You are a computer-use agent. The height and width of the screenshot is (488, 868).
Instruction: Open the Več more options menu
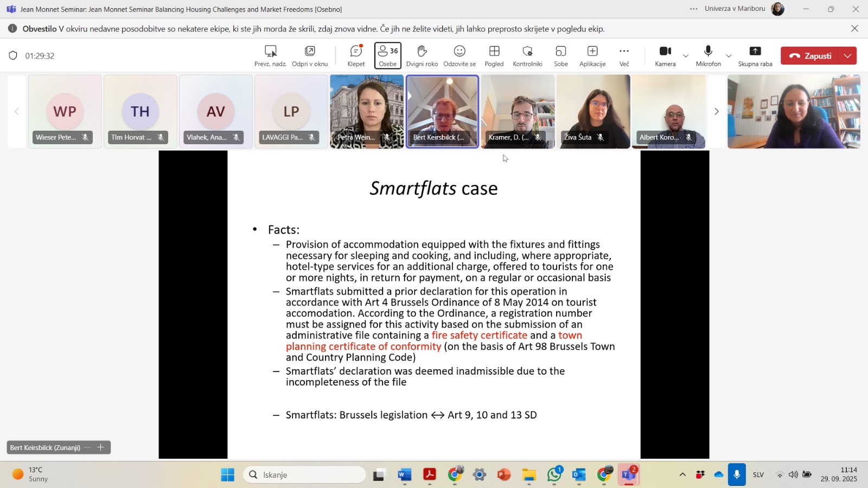[x=624, y=55]
